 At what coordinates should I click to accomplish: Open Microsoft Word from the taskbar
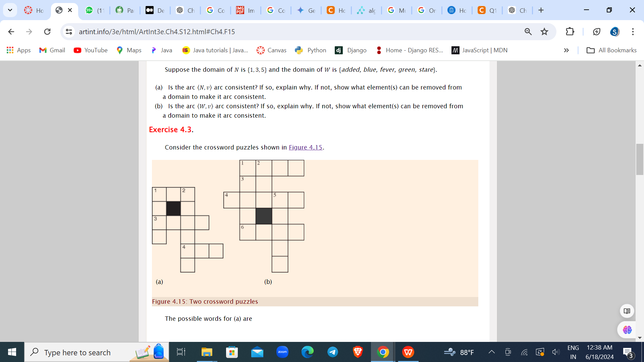tap(408, 352)
